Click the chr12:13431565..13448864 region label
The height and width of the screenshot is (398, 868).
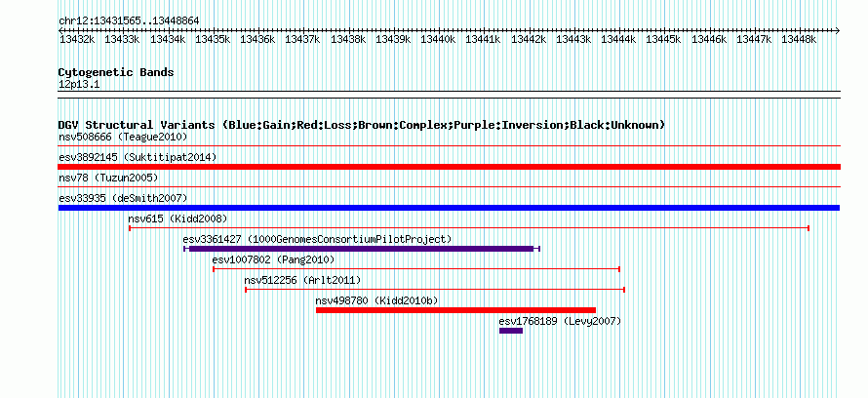click(x=129, y=21)
